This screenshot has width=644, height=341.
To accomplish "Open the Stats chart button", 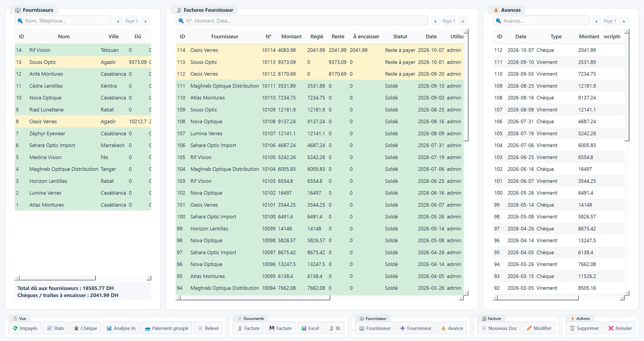I will pos(55,328).
